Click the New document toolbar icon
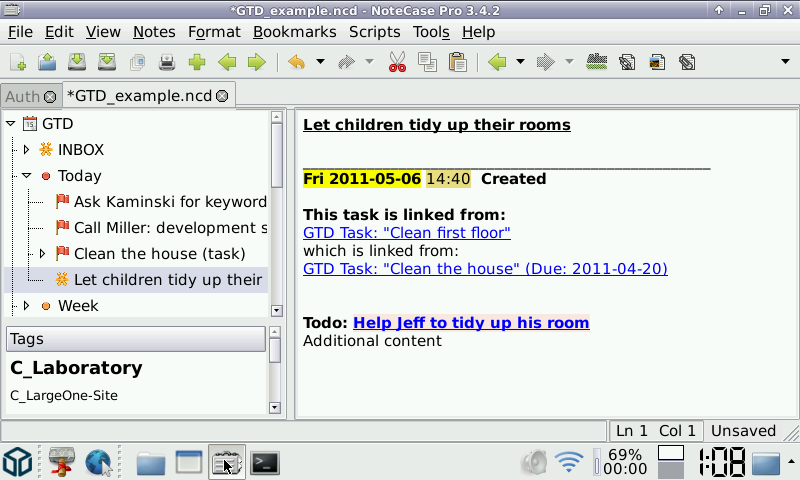This screenshot has width=800, height=480. click(18, 62)
